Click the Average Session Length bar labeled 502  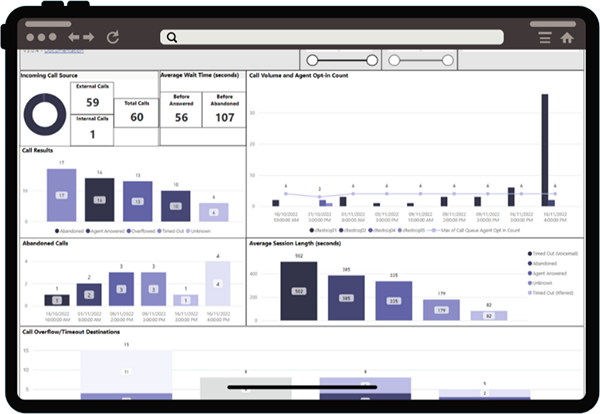[299, 291]
